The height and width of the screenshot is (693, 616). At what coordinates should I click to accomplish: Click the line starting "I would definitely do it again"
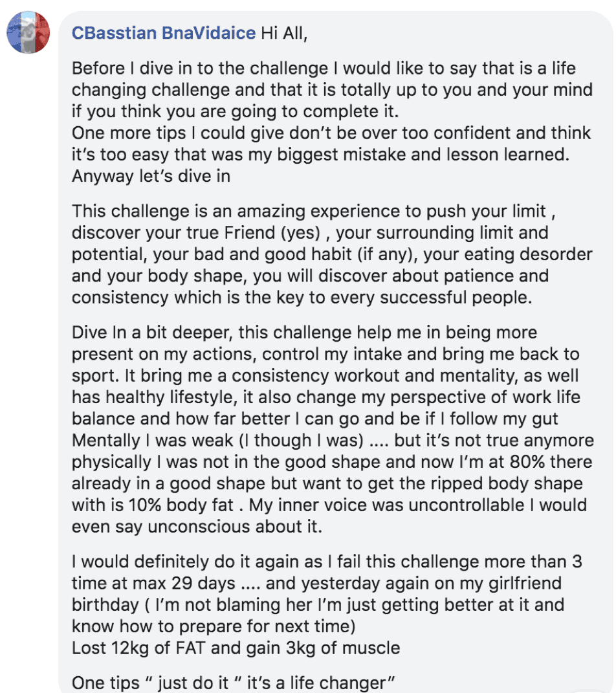[327, 562]
